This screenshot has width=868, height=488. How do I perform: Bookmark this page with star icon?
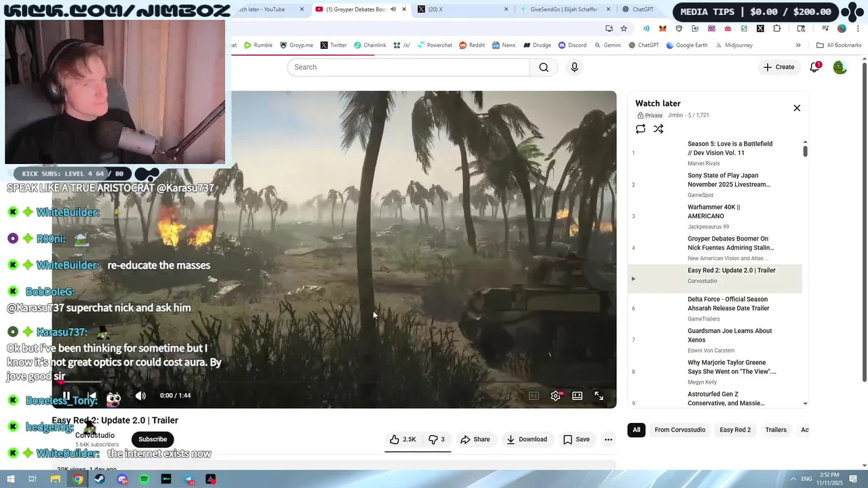(x=624, y=28)
